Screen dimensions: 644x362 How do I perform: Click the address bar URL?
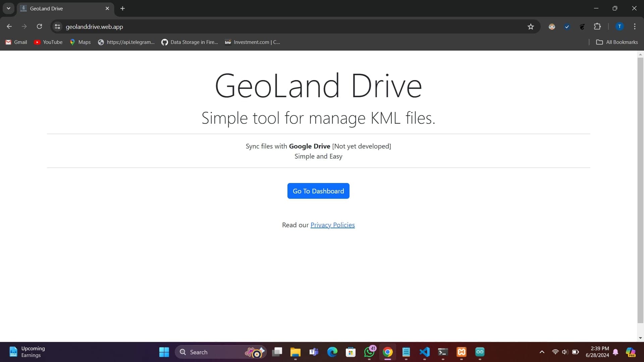point(94,26)
